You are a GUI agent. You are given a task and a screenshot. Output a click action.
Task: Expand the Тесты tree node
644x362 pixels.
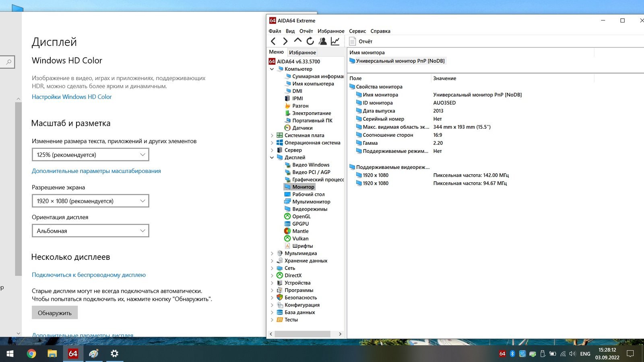click(x=272, y=320)
